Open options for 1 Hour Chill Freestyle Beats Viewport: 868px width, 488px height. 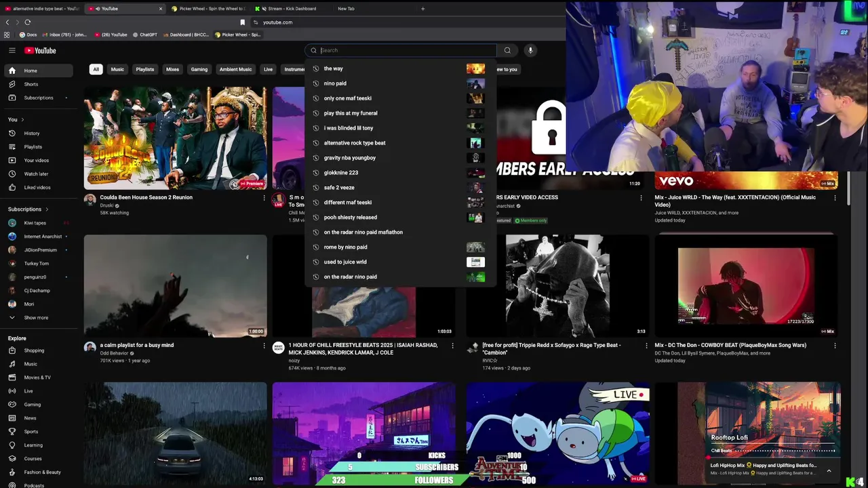453,346
